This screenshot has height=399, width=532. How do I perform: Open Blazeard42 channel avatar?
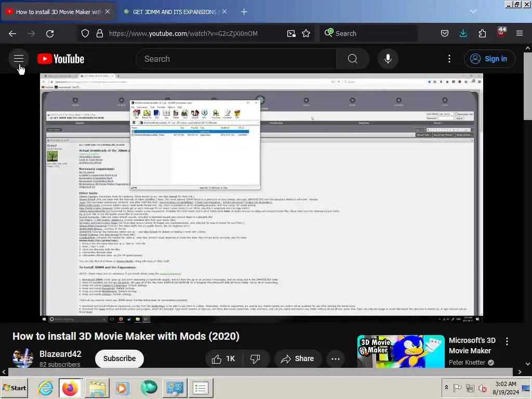(23, 358)
